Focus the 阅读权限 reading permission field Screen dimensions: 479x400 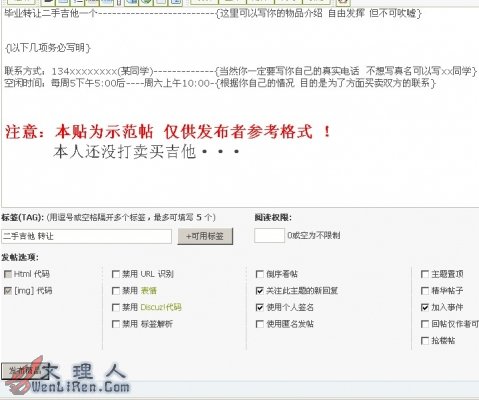269,235
